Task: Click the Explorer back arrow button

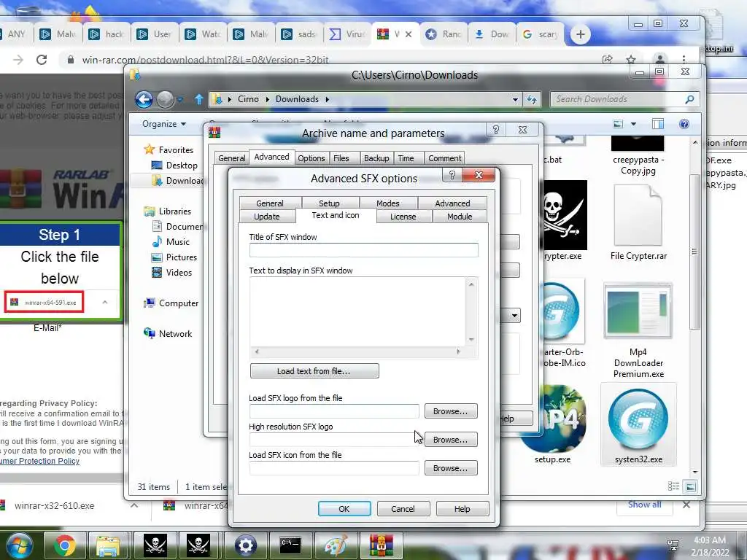Action: (x=144, y=99)
